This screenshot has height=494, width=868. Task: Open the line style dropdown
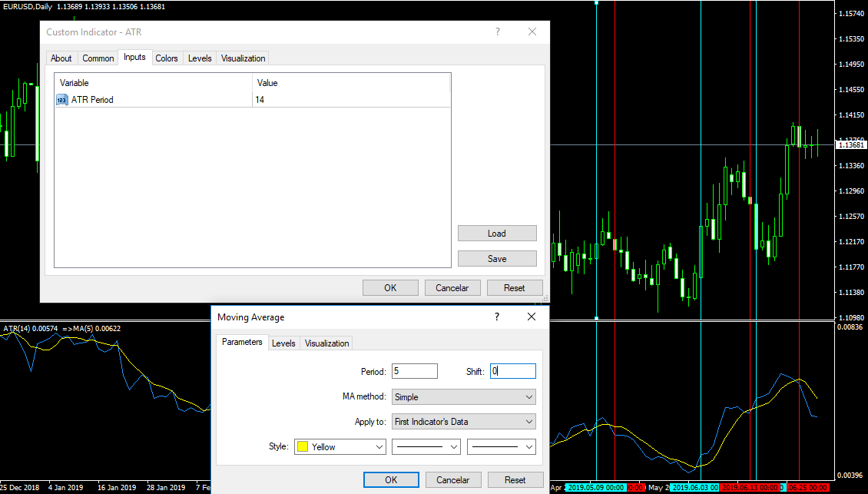click(x=426, y=447)
